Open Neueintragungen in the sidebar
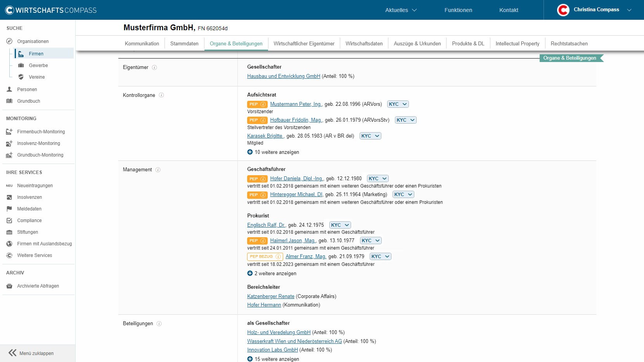 click(x=35, y=185)
